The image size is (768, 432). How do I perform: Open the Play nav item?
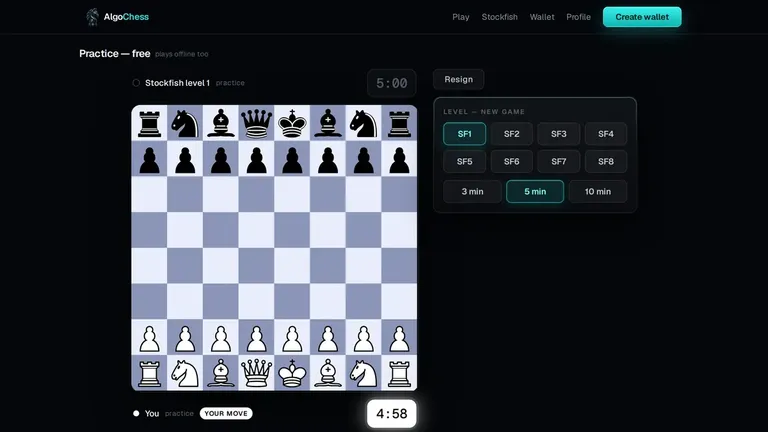coord(460,17)
